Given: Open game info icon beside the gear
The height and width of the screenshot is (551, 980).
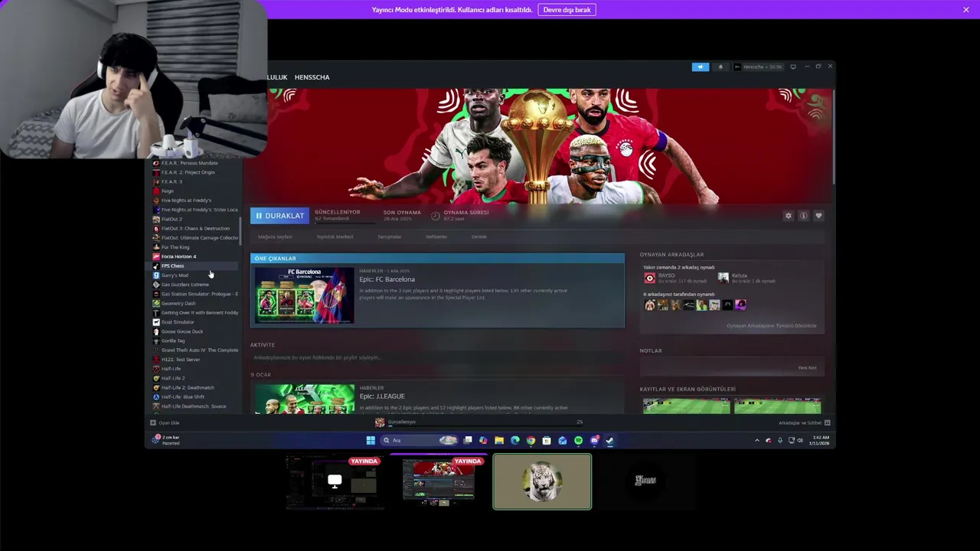Looking at the screenshot, I should [x=803, y=216].
